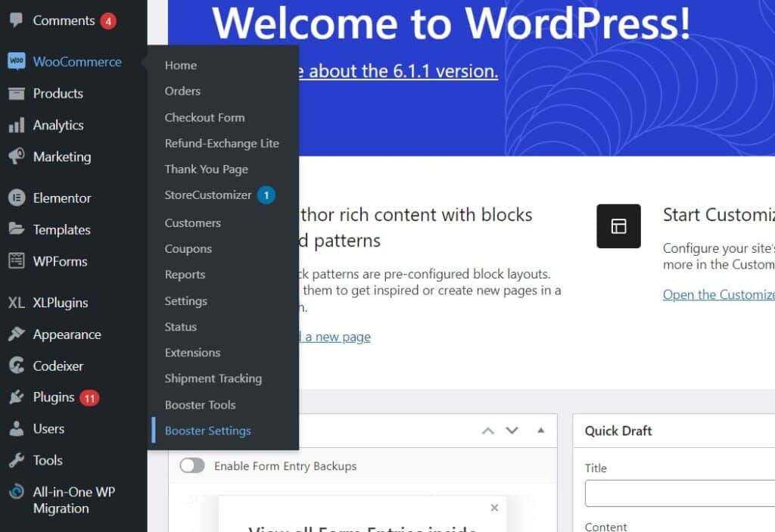775x532 pixels.
Task: Click the All-in-One WP Migration icon
Action: click(x=17, y=491)
